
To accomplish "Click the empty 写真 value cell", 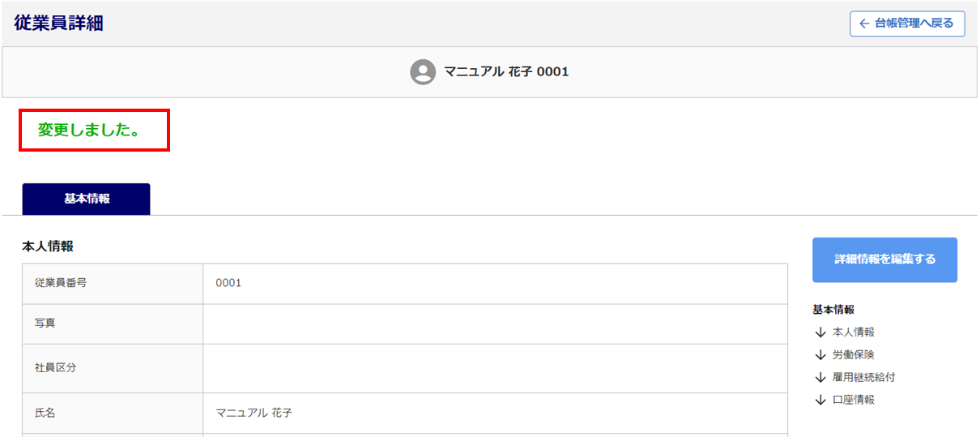I will click(x=495, y=323).
